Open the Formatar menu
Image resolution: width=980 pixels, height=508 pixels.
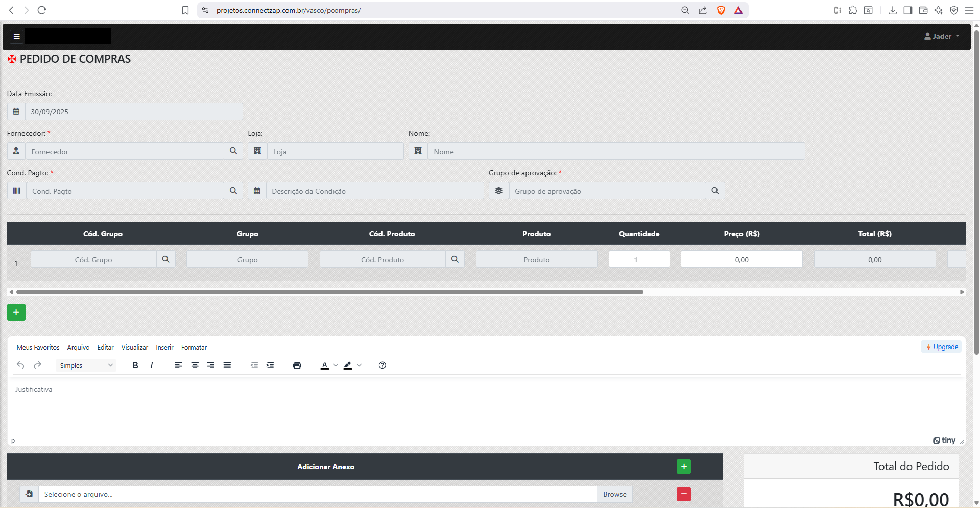[194, 348]
